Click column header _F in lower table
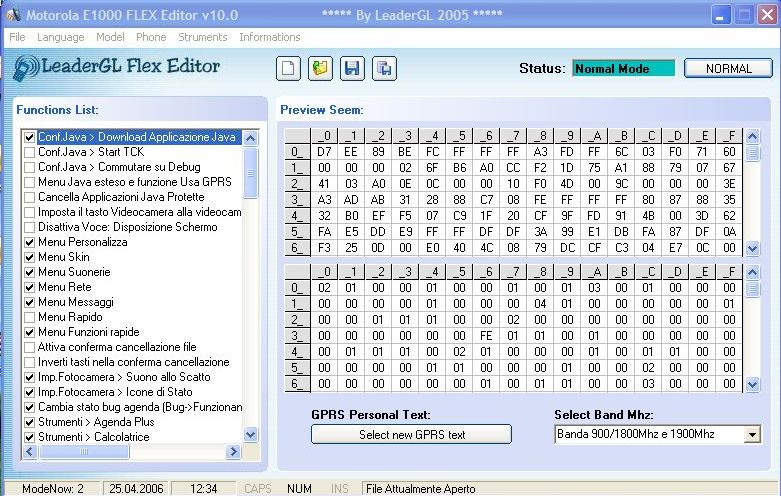781x496 pixels. pyautogui.click(x=729, y=272)
